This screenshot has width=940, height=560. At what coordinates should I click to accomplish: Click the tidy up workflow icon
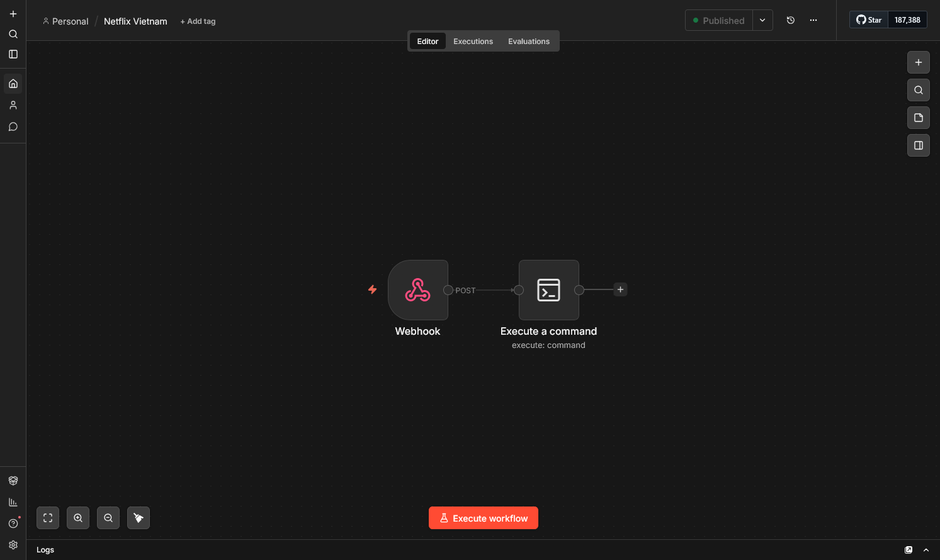click(139, 518)
